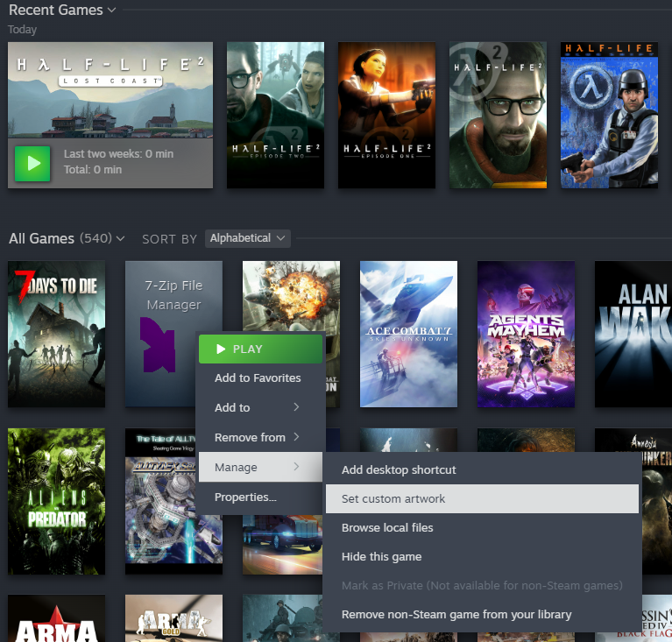The height and width of the screenshot is (642, 672).
Task: Open Half-Life 2 Episode One cover
Action: point(386,115)
